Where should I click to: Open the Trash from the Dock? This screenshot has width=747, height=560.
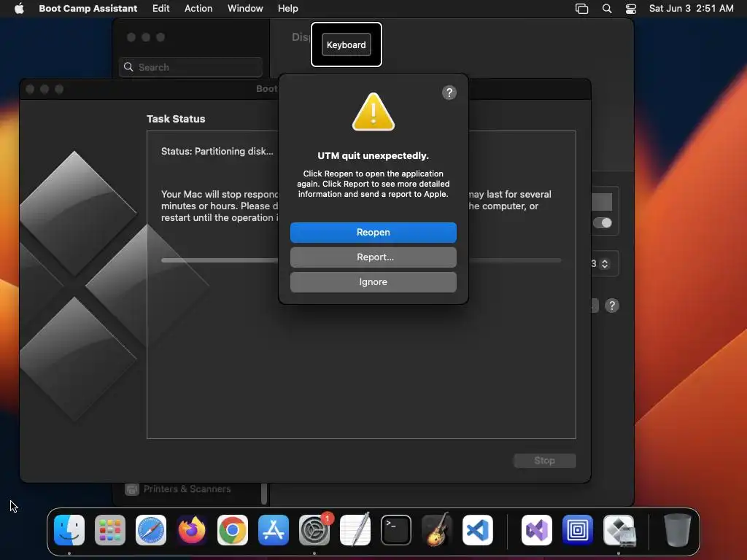tap(678, 530)
